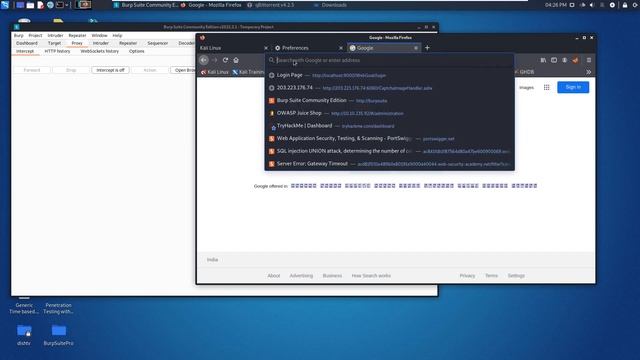Select Burp Suite Community Edition suggestion
The image size is (640, 360).
[389, 100]
